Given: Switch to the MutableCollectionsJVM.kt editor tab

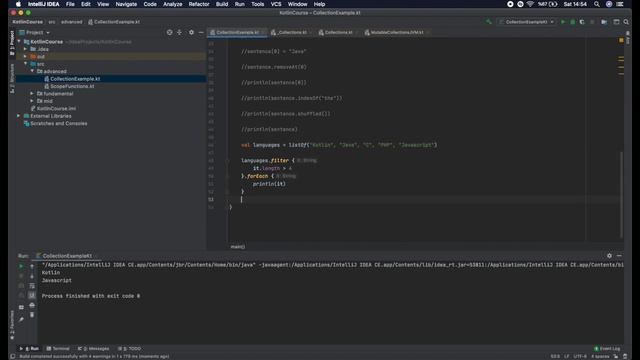Looking at the screenshot, I should click(396, 32).
